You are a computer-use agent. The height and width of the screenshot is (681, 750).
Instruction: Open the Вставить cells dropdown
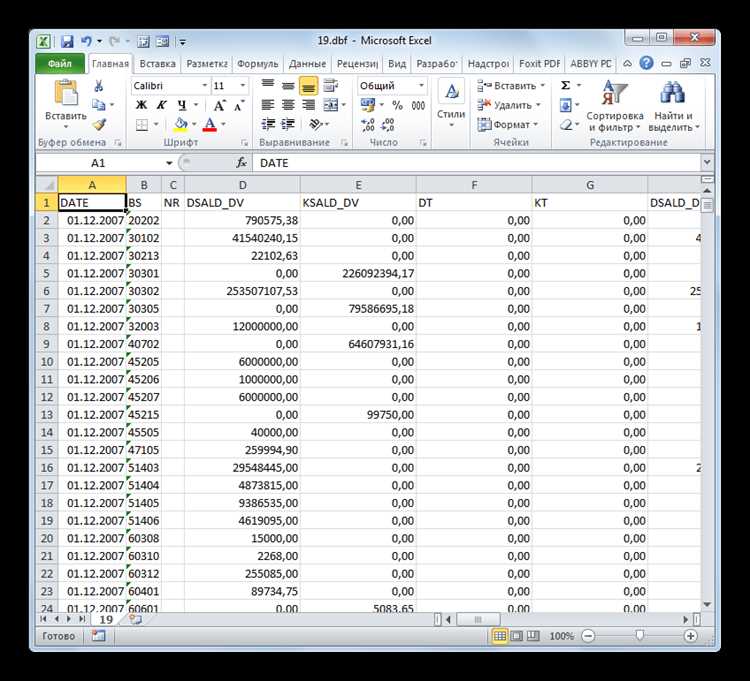[543, 86]
